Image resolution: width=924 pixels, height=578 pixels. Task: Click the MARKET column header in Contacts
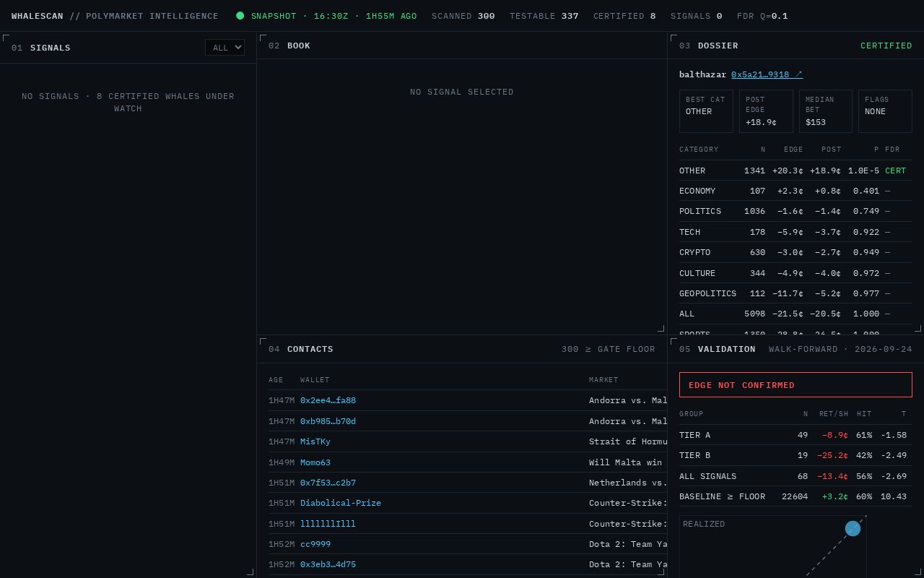pyautogui.click(x=603, y=380)
